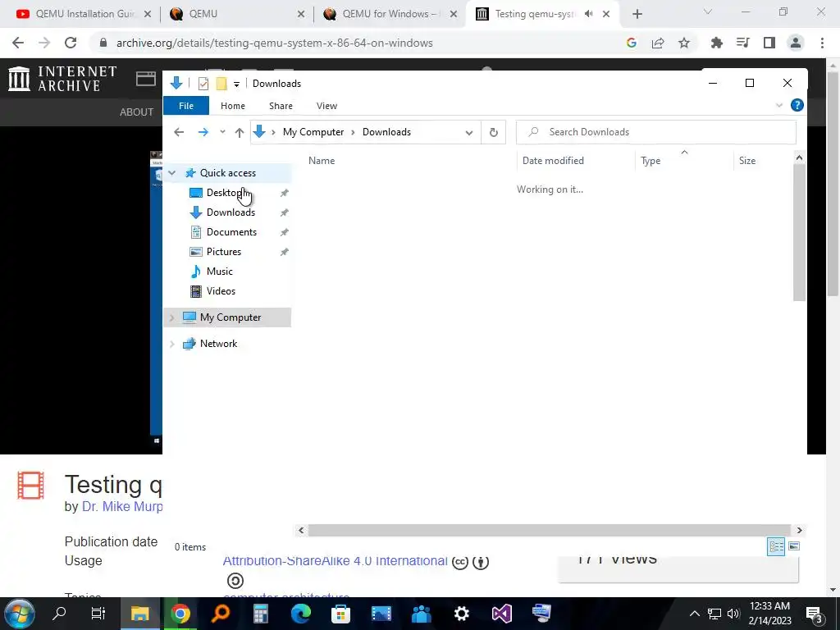This screenshot has width=840, height=630.
Task: Open Chrome media controls icon
Action: [x=742, y=43]
